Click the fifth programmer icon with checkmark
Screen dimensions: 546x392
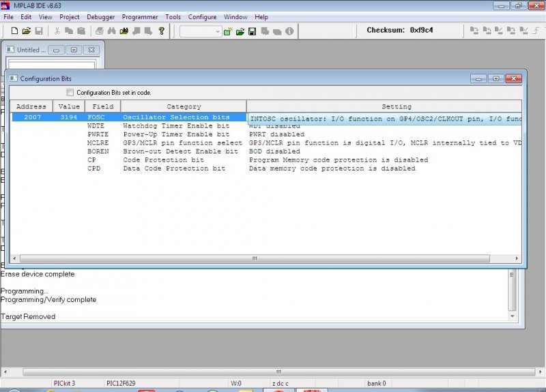point(523,31)
